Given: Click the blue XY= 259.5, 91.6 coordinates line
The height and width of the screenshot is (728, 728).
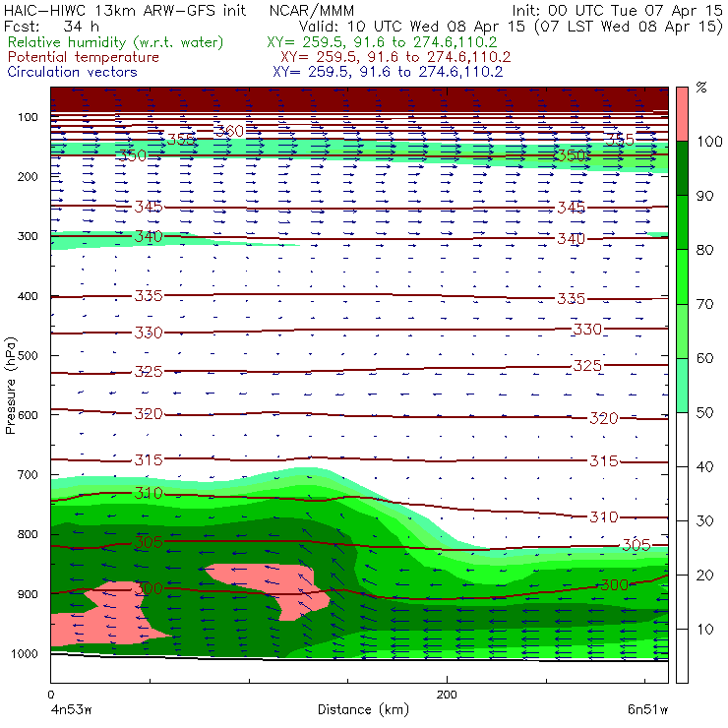Looking at the screenshot, I should tap(388, 72).
